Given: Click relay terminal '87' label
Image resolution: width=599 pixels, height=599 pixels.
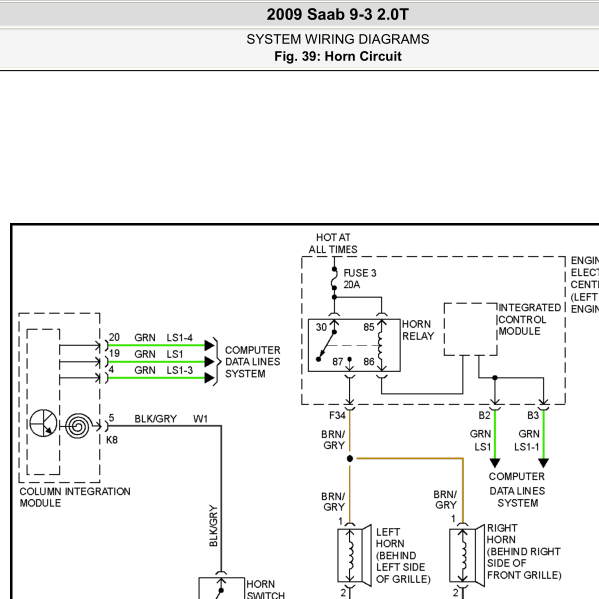Looking at the screenshot, I should pos(337,361).
